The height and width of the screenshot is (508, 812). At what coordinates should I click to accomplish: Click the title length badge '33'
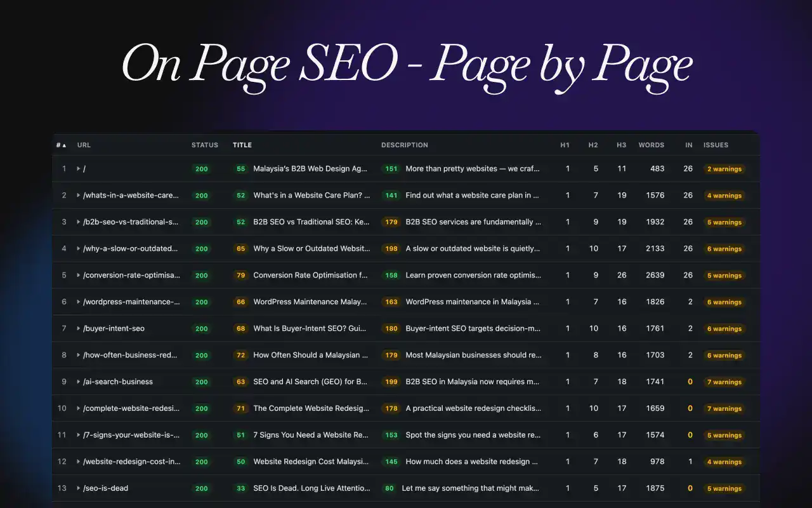tap(241, 489)
